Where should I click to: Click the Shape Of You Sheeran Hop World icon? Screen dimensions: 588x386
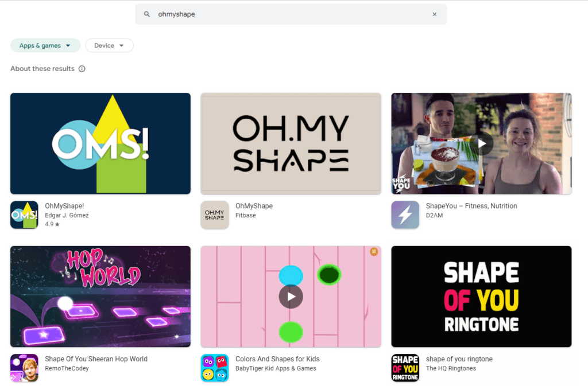click(x=24, y=368)
